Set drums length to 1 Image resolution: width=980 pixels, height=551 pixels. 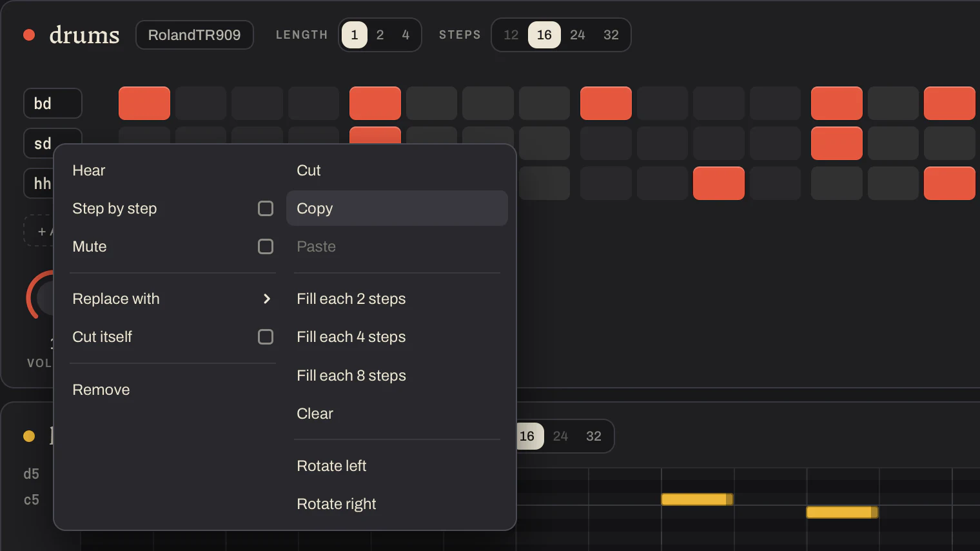click(x=355, y=35)
